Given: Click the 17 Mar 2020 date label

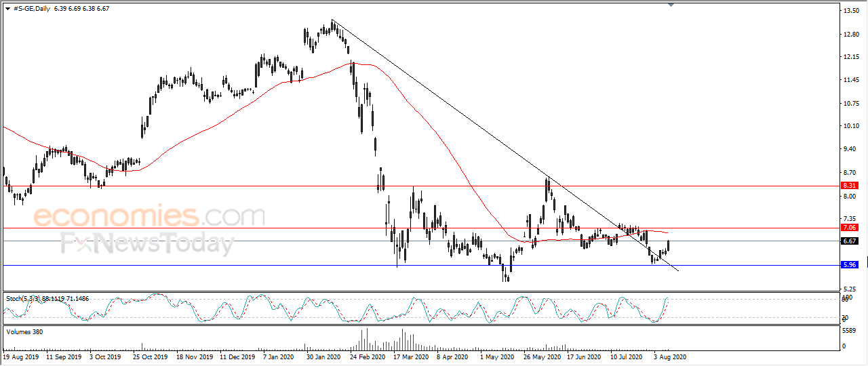Looking at the screenshot, I should pyautogui.click(x=410, y=356).
